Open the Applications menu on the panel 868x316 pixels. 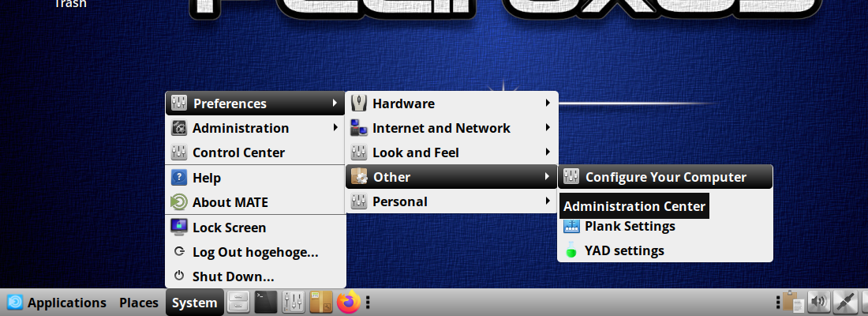coord(57,303)
